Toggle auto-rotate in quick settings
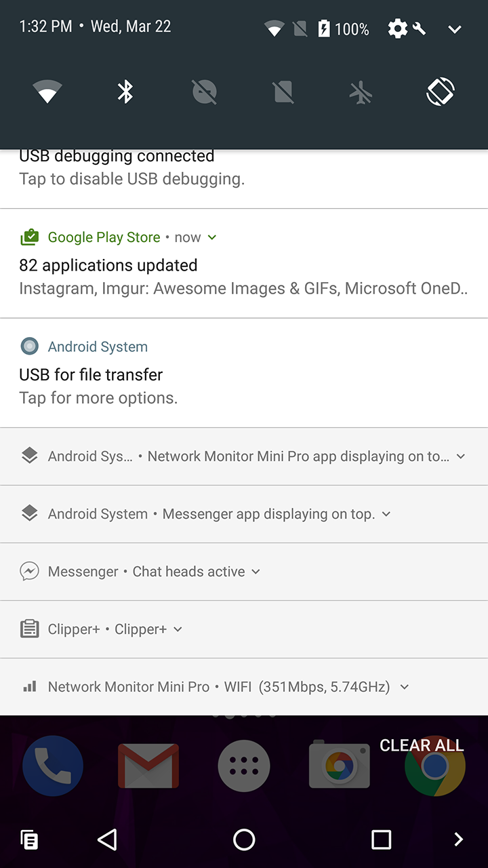Viewport: 488px width, 868px height. coord(441,90)
